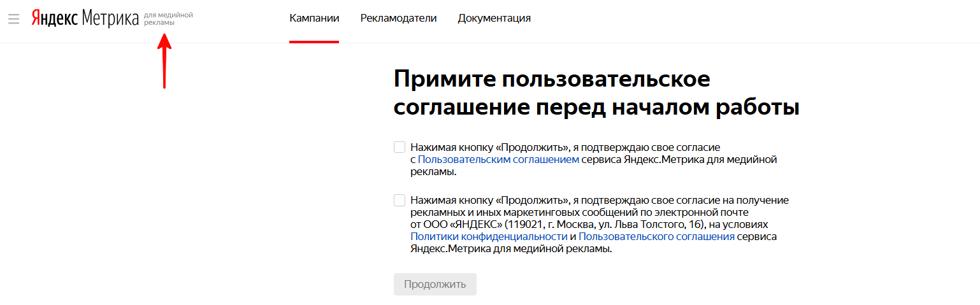Click the для медийной рекламы label
Screen dimensions: 980x305
pyautogui.click(x=168, y=18)
